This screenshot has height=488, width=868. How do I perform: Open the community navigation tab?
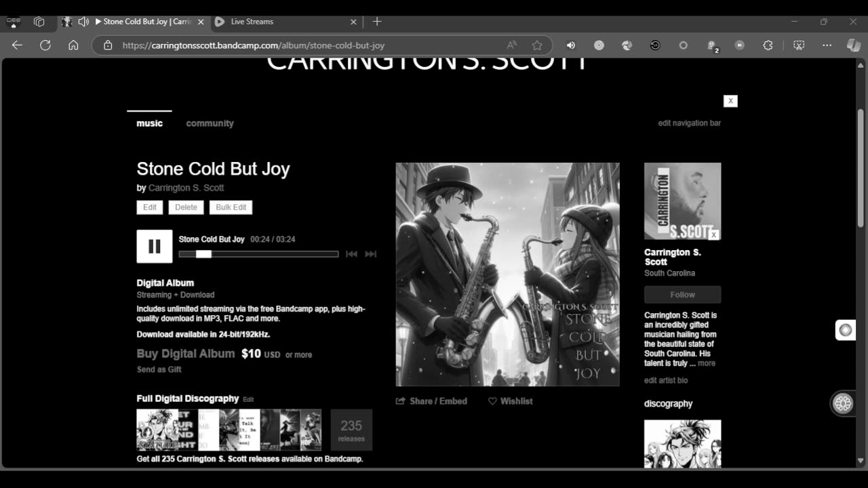[x=210, y=123]
